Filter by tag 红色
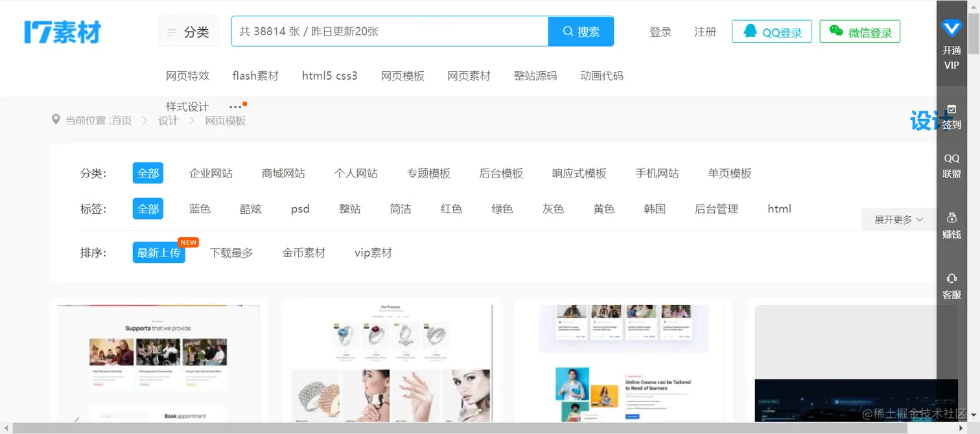 click(451, 209)
